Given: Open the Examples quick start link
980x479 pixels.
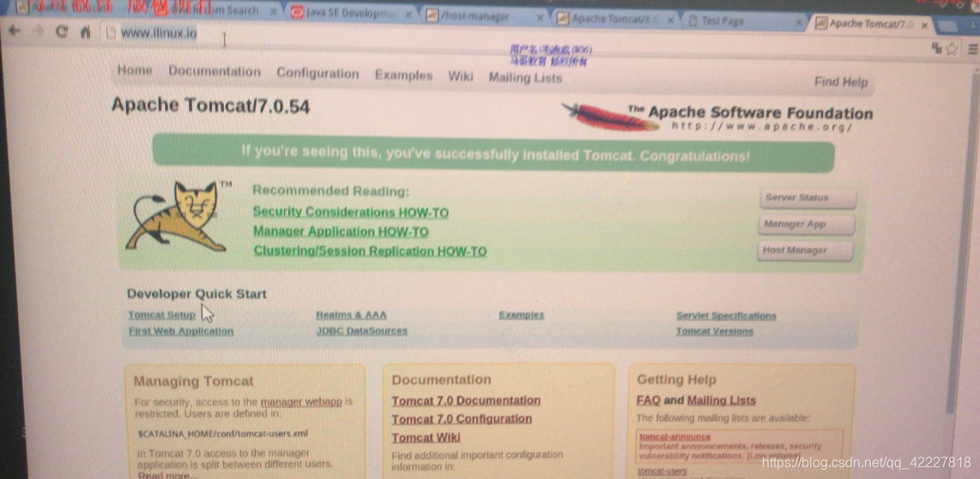Looking at the screenshot, I should (x=521, y=315).
